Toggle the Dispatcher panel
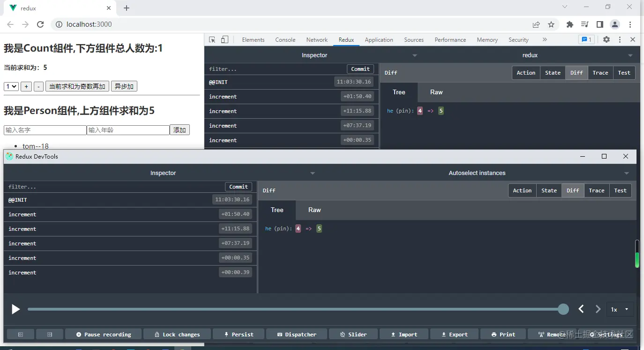Image resolution: width=644 pixels, height=350 pixels. pos(297,335)
